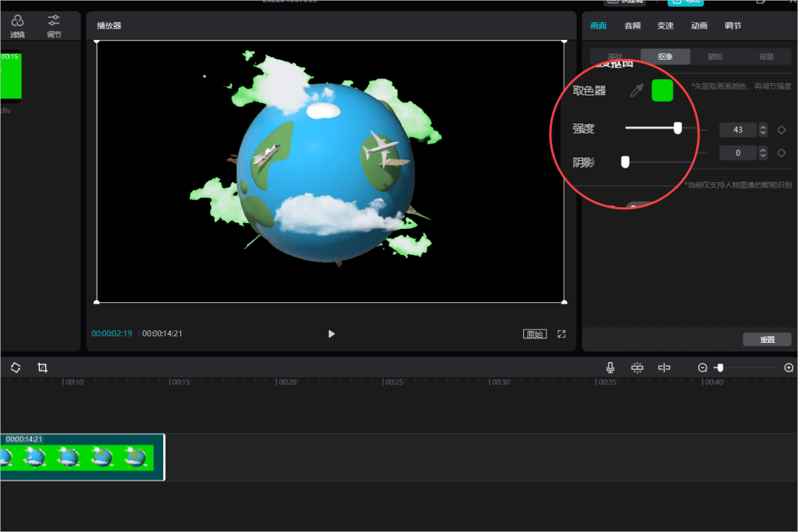Click the top-left corner handle of preview frame
The image size is (798, 532).
click(97, 41)
